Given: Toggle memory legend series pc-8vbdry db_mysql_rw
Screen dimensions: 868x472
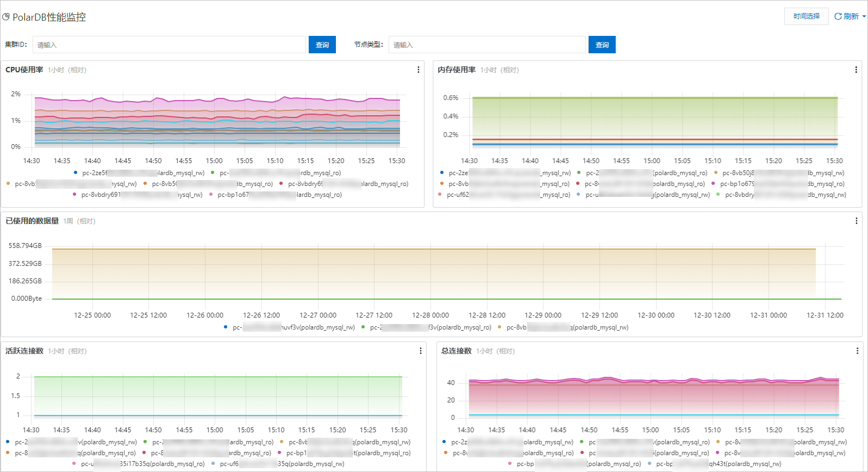Looking at the screenshot, I should 782,195.
